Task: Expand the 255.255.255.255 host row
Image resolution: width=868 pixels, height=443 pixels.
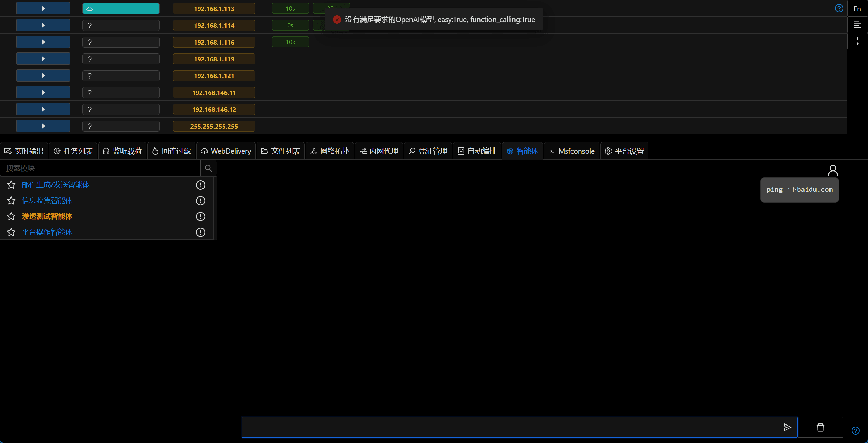Action: (x=43, y=126)
